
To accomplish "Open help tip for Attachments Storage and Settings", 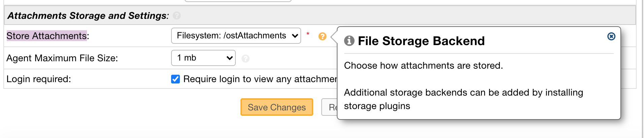I will tap(177, 15).
